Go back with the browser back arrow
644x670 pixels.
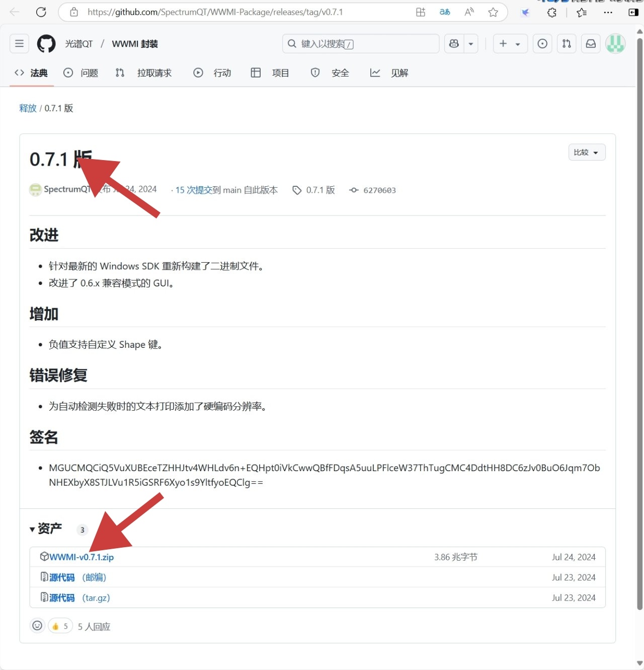point(15,12)
